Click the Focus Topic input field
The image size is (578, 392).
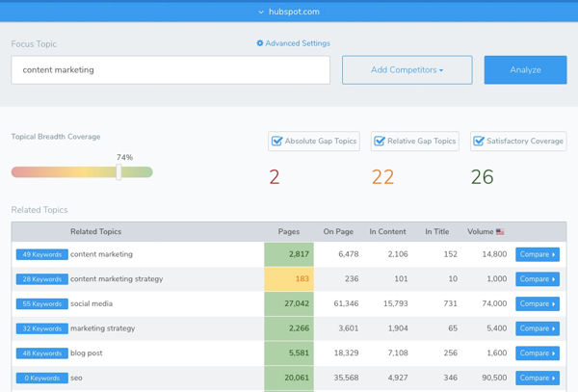pos(171,70)
